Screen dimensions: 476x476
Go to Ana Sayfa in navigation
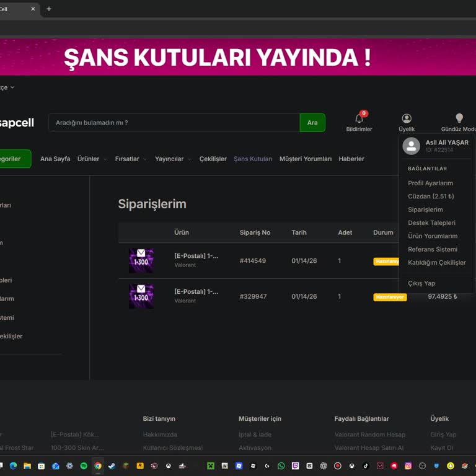[55, 159]
